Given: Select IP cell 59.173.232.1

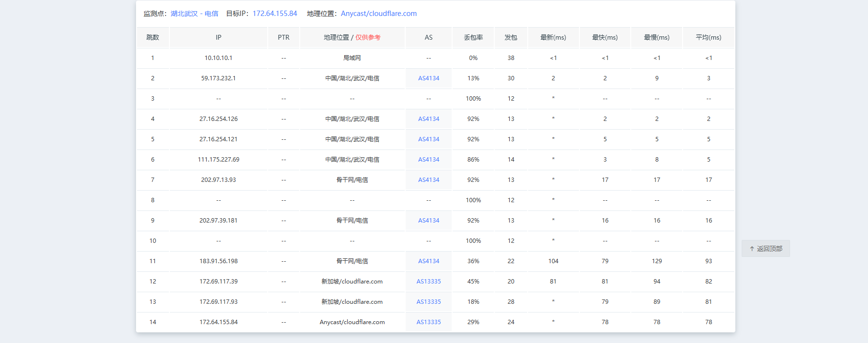Looking at the screenshot, I should click(x=218, y=78).
